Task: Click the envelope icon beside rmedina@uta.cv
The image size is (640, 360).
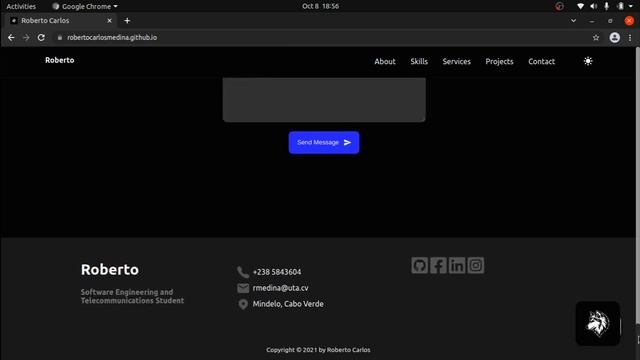Action: tap(243, 288)
